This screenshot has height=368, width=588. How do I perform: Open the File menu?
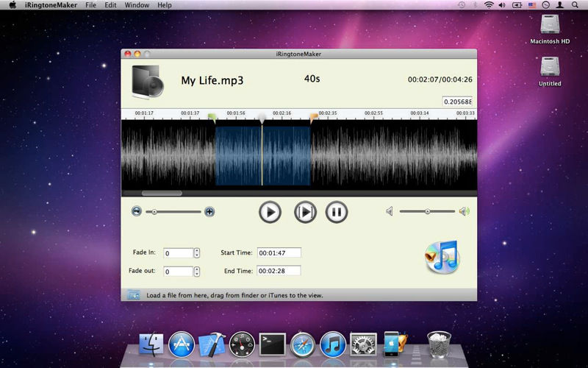pos(90,5)
